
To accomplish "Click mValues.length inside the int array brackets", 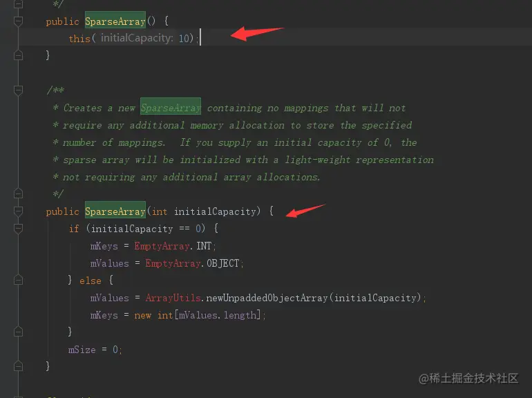I will [x=218, y=315].
